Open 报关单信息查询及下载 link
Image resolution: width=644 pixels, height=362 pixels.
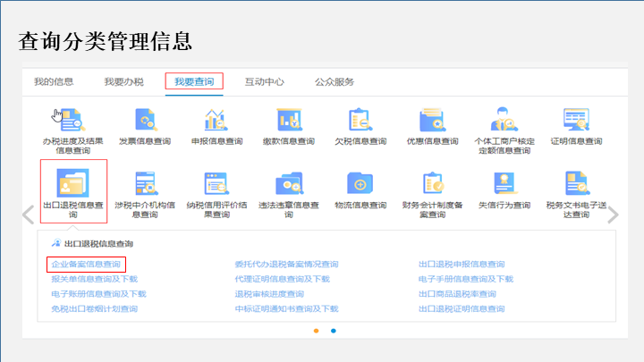pyautogui.click(x=95, y=279)
